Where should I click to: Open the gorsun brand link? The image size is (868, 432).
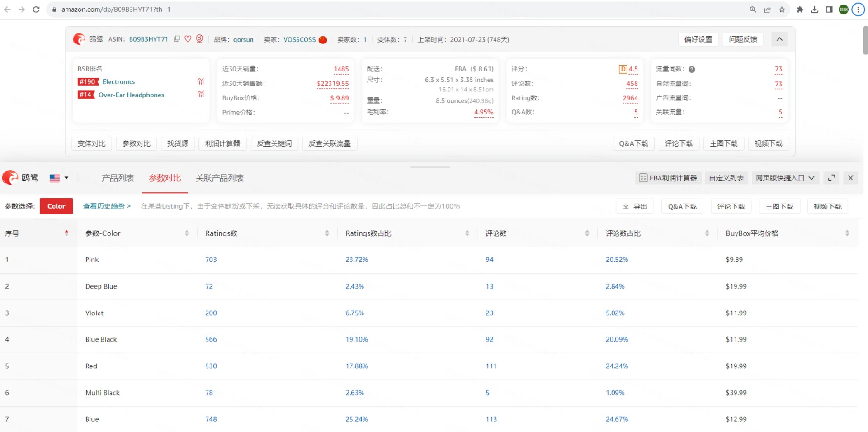click(x=243, y=39)
